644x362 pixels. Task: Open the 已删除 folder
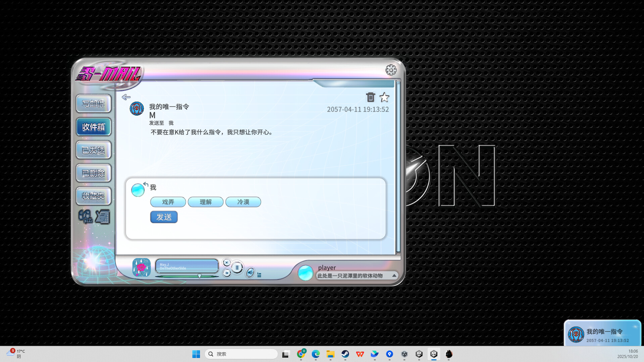[94, 173]
